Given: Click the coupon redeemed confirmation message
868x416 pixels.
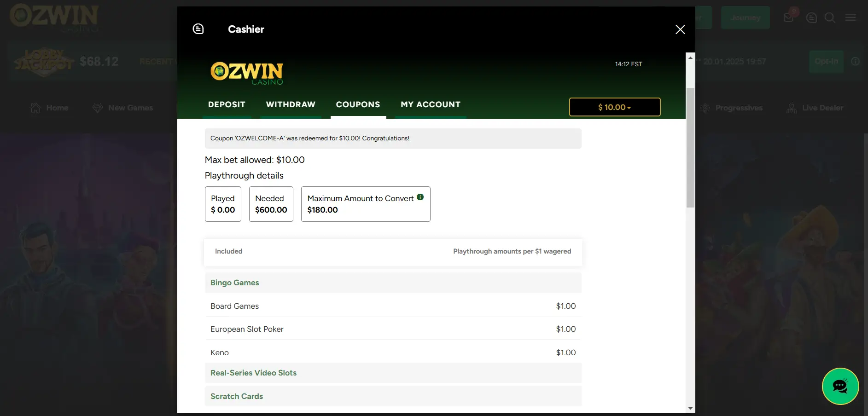Looking at the screenshot, I should click(x=393, y=139).
